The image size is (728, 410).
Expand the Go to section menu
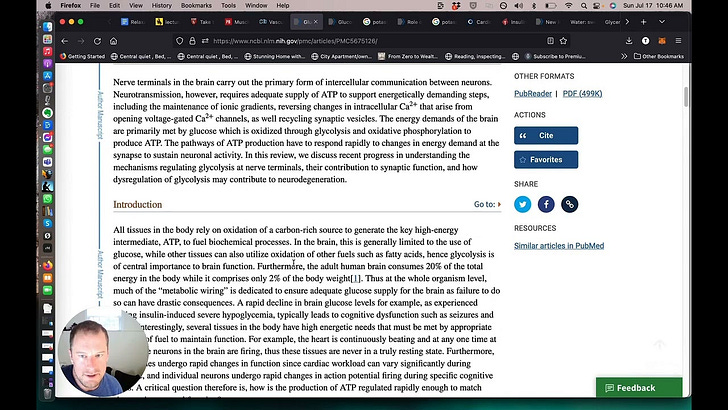488,204
